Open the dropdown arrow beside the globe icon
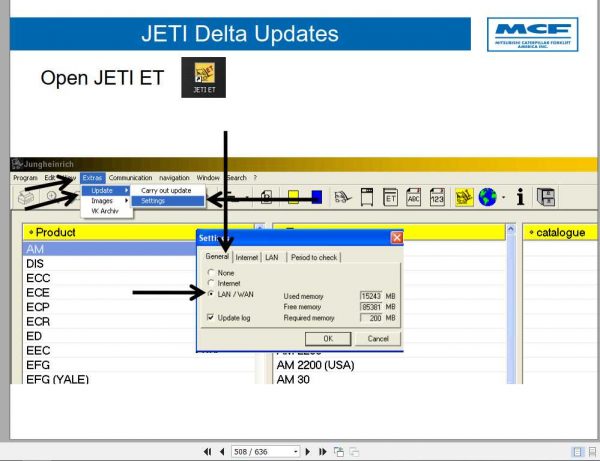600x461 pixels. [x=504, y=197]
